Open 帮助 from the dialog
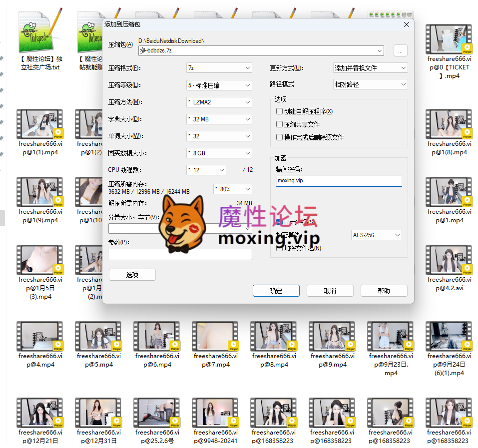 [384, 291]
